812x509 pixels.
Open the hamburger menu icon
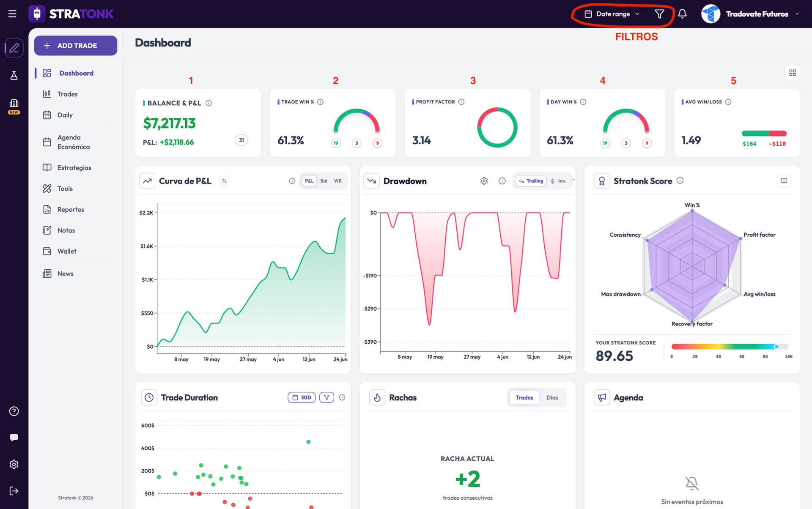coord(12,14)
